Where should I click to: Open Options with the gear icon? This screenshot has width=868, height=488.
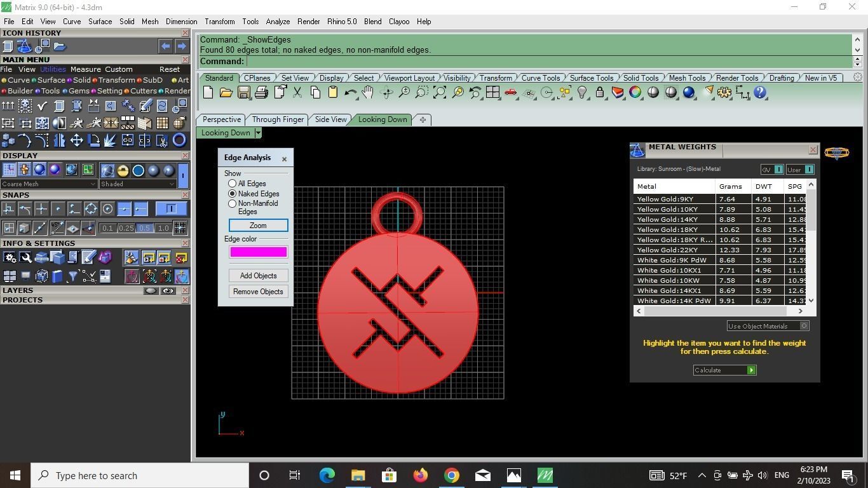724,93
